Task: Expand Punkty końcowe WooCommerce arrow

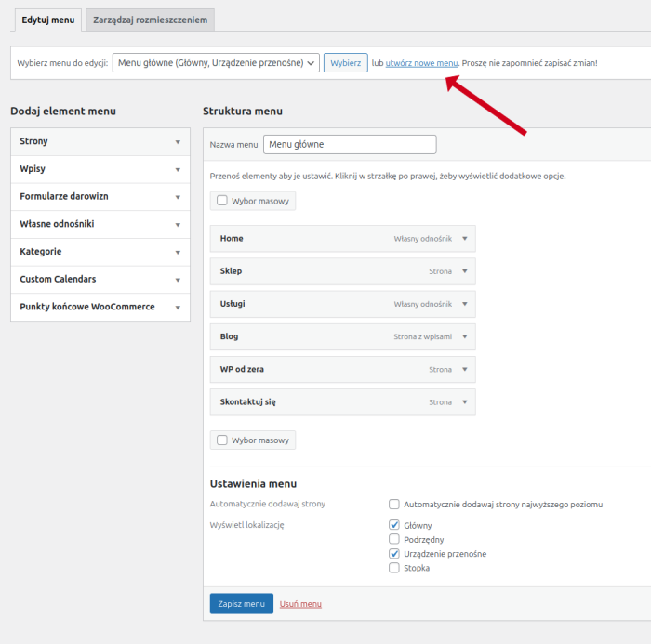Action: coord(177,308)
